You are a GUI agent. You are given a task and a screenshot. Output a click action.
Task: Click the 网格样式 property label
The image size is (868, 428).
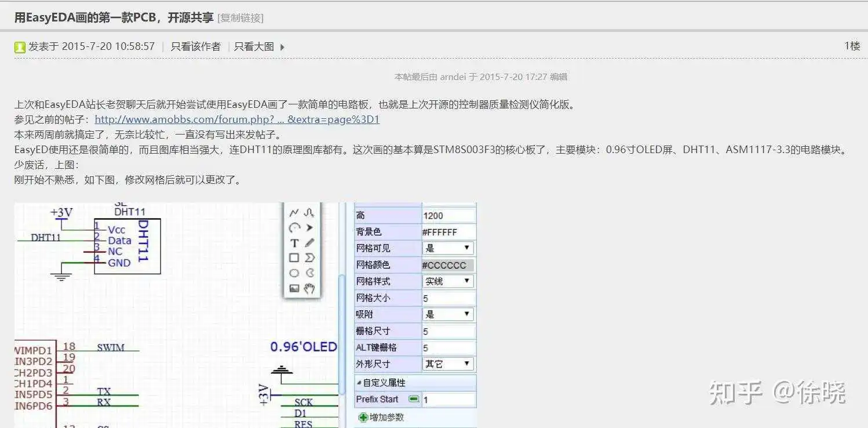pyautogui.click(x=373, y=281)
